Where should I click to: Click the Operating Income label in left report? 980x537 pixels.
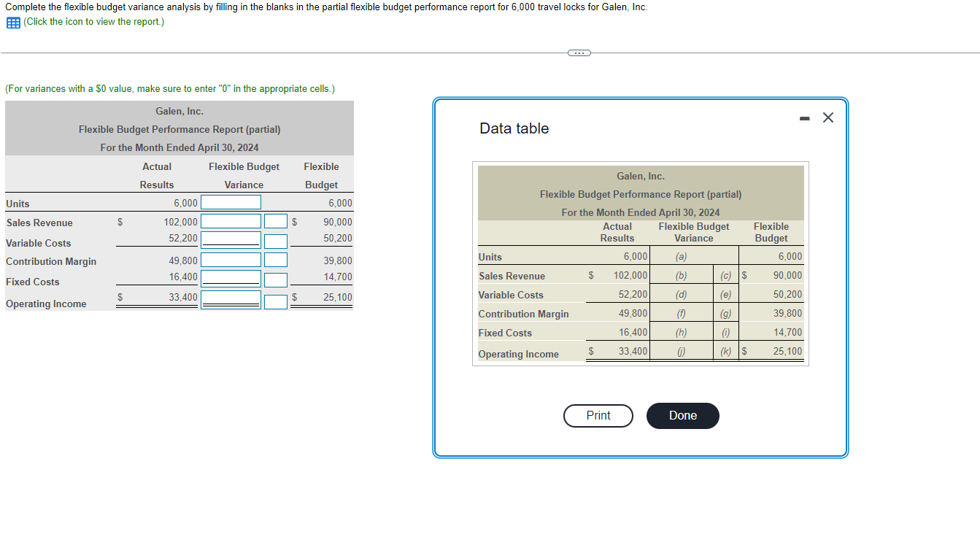46,304
